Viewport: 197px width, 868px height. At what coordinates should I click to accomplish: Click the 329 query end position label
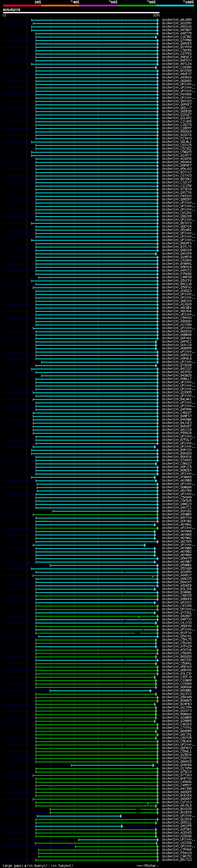(x=155, y=15)
